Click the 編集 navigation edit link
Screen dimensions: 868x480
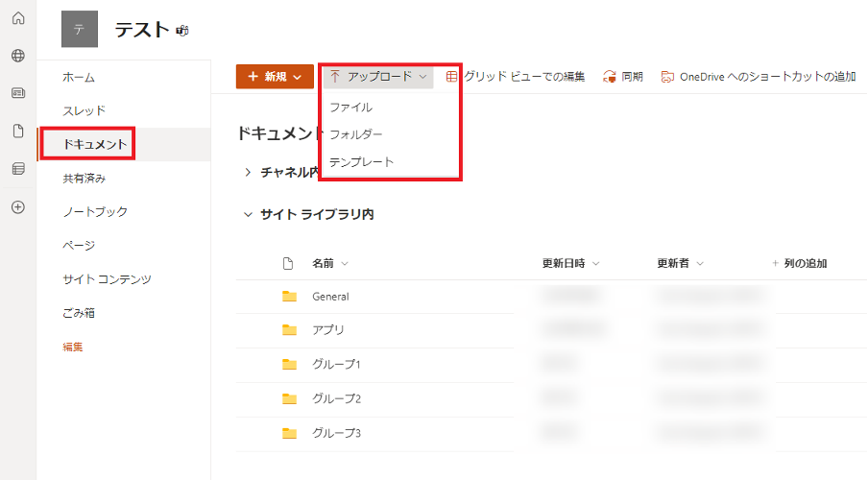tap(73, 348)
